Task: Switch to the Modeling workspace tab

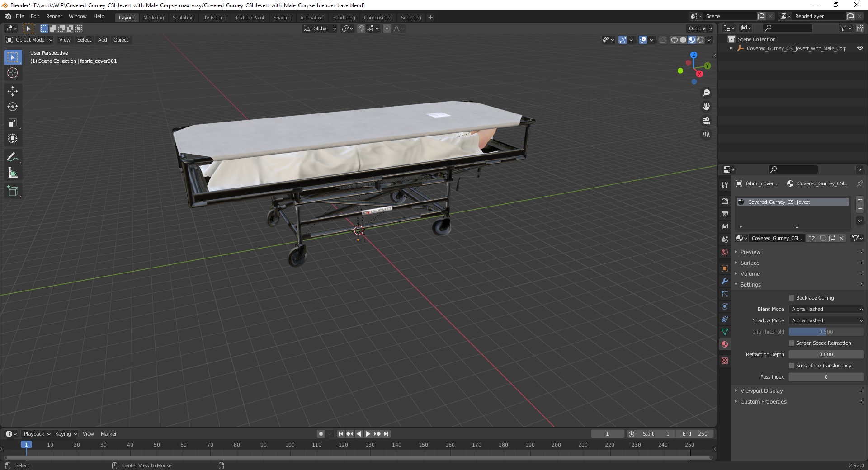Action: (x=154, y=18)
